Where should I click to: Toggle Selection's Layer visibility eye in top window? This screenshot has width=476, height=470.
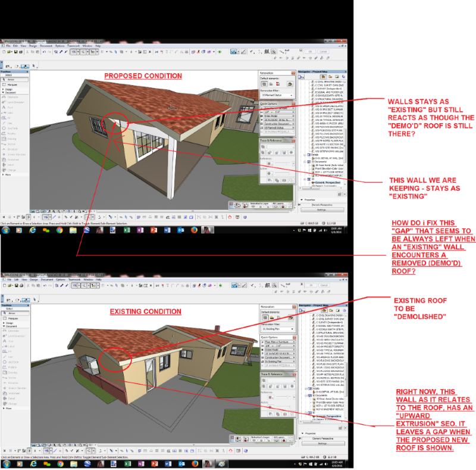(253, 206)
